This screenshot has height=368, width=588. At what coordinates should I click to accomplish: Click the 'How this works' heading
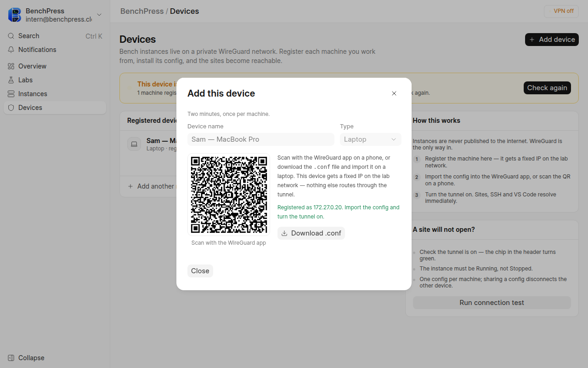[x=436, y=121]
